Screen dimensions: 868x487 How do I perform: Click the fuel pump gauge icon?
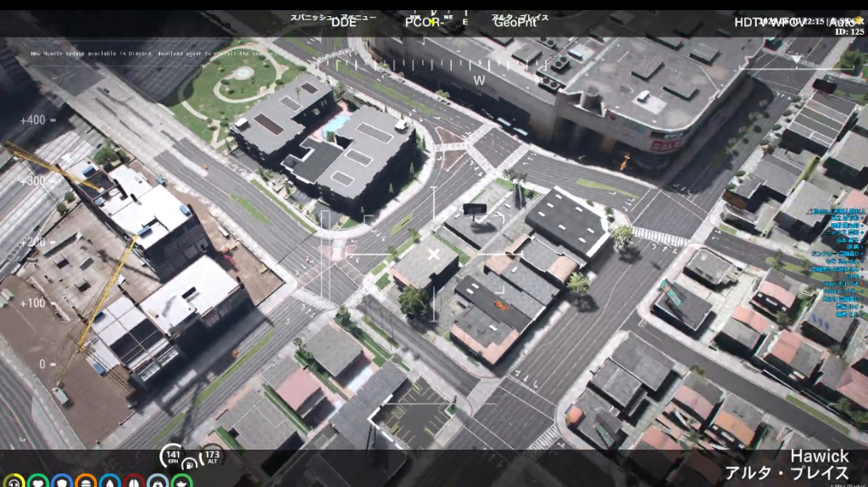[x=190, y=464]
